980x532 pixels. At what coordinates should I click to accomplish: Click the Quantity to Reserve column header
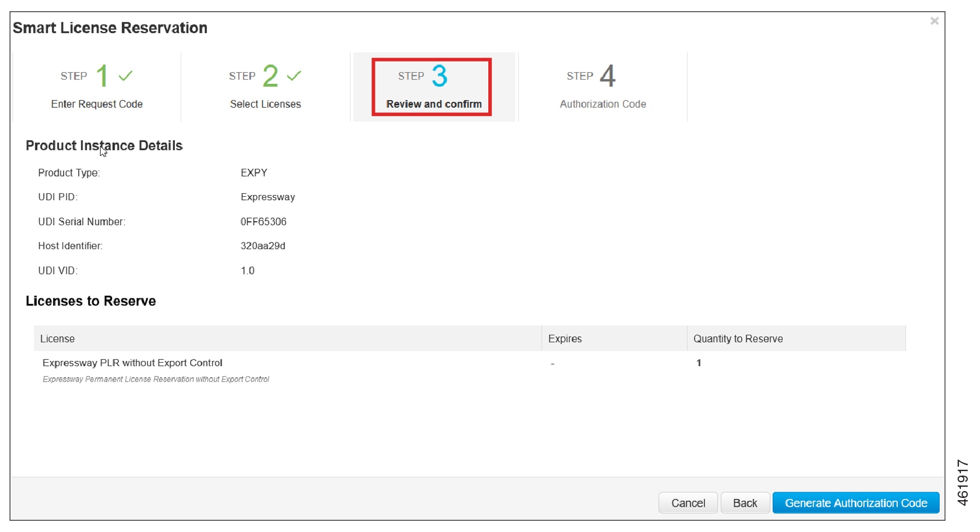(x=796, y=339)
